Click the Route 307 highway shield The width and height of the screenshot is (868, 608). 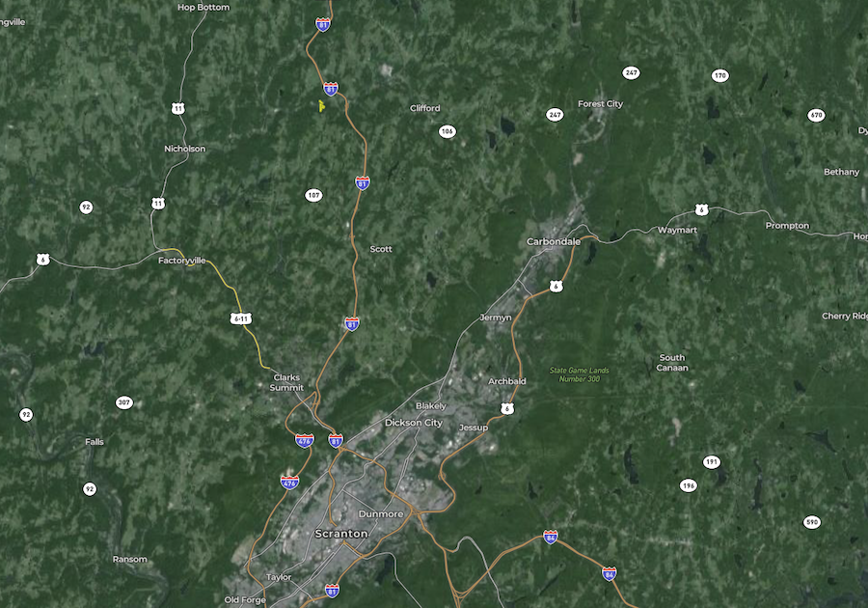pyautogui.click(x=124, y=402)
